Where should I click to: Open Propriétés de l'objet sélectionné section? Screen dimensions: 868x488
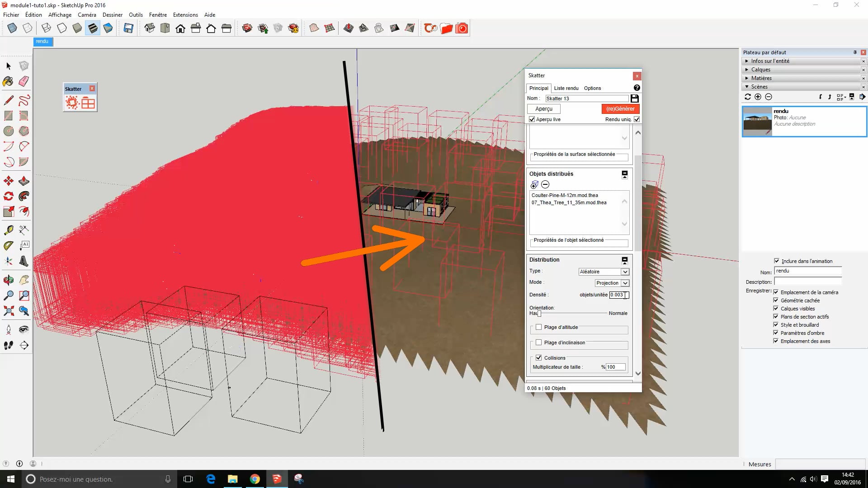[580, 244]
